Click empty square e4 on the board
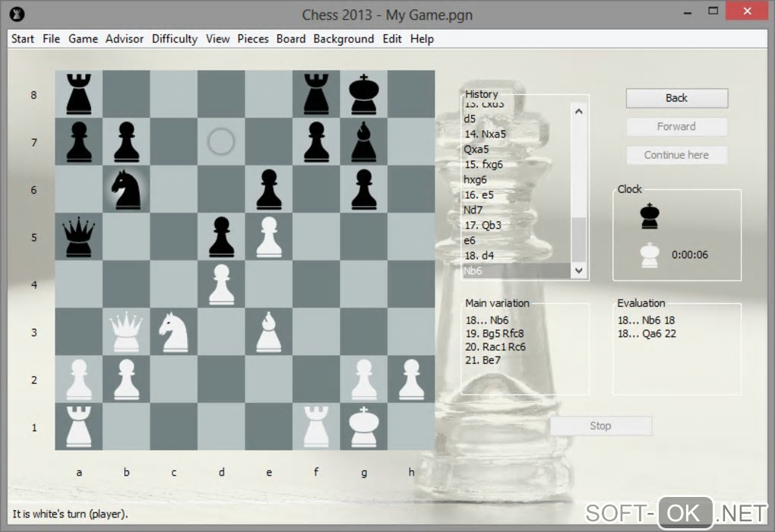Image resolution: width=775 pixels, height=532 pixels. coord(269,284)
